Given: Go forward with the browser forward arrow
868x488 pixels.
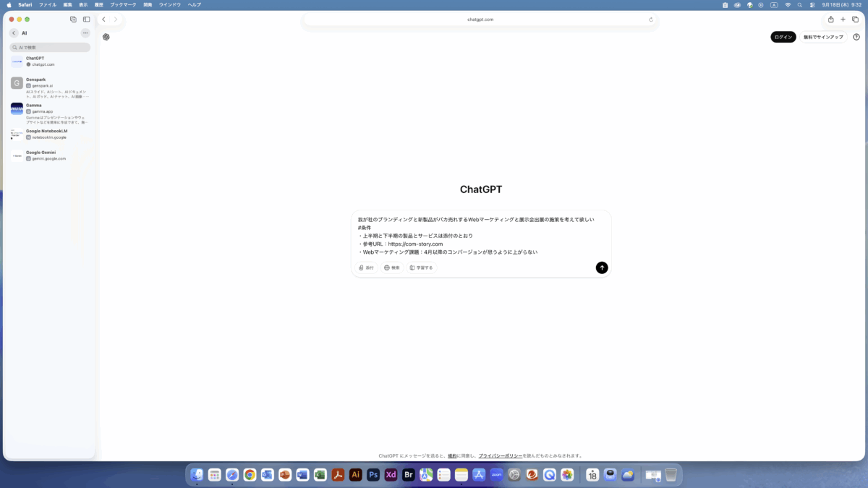Looking at the screenshot, I should [x=116, y=20].
